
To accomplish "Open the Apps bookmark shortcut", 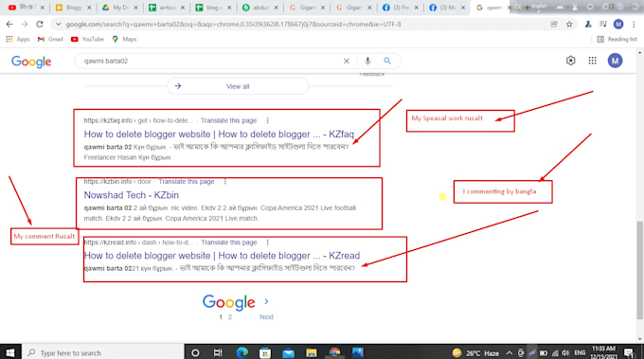I will [18, 39].
